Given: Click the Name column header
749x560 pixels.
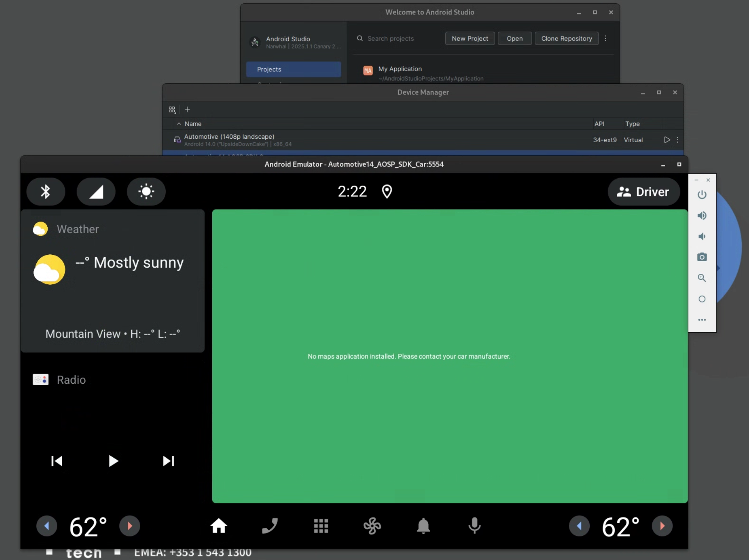Looking at the screenshot, I should point(193,124).
